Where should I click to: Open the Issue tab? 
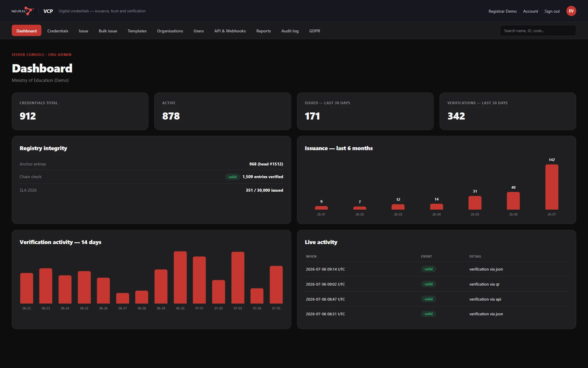[x=83, y=31]
